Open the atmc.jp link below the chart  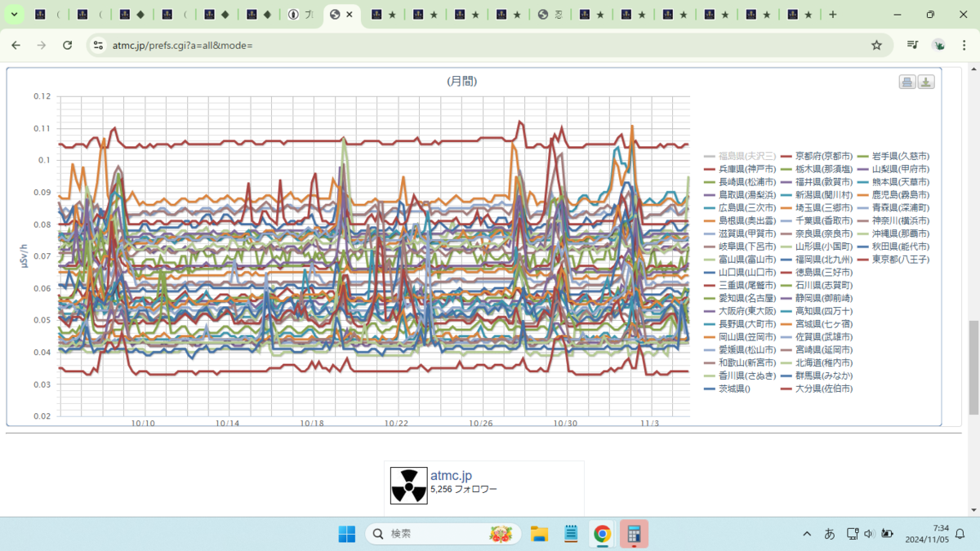point(451,476)
